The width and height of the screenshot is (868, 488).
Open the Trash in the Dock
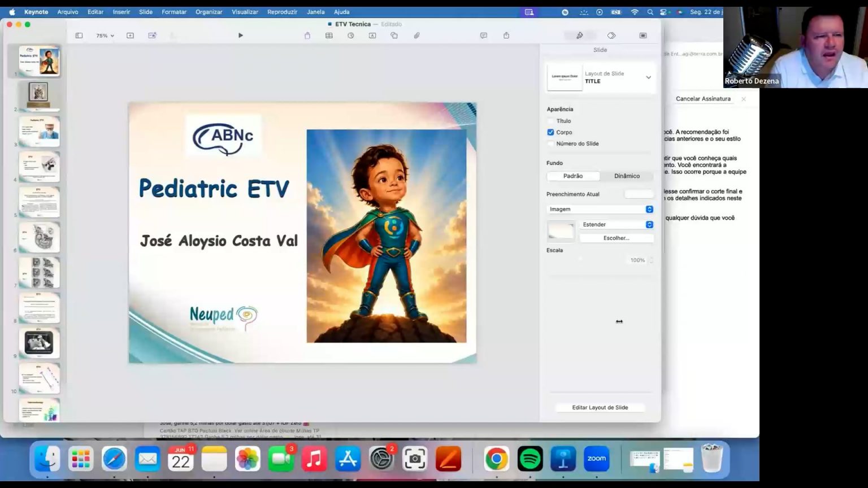pos(712,459)
